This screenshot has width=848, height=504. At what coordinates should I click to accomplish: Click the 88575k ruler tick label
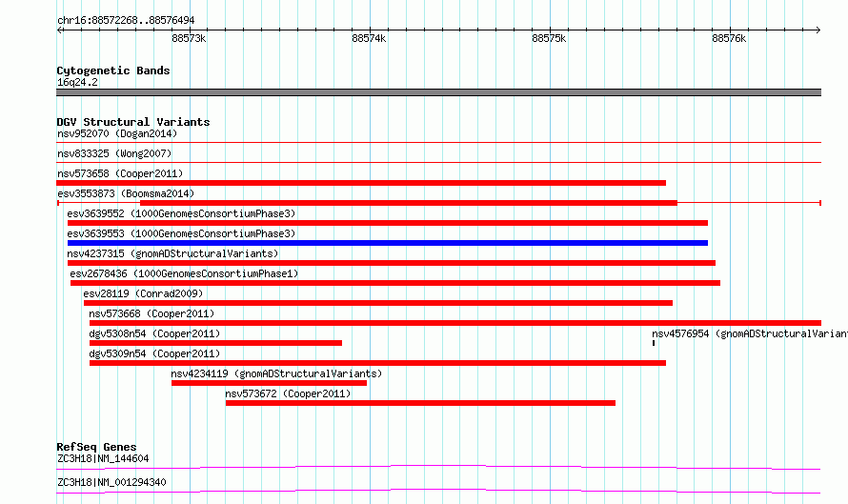[549, 38]
